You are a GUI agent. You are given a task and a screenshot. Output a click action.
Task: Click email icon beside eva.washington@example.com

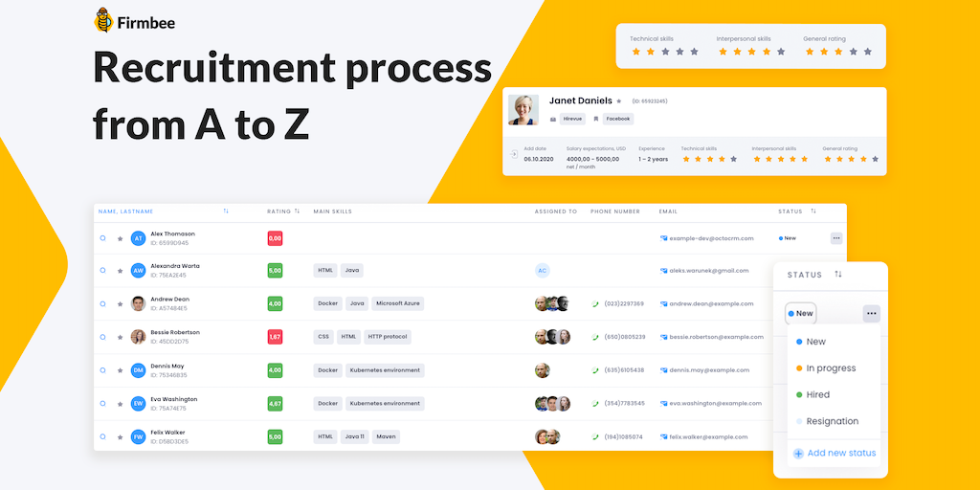(664, 404)
